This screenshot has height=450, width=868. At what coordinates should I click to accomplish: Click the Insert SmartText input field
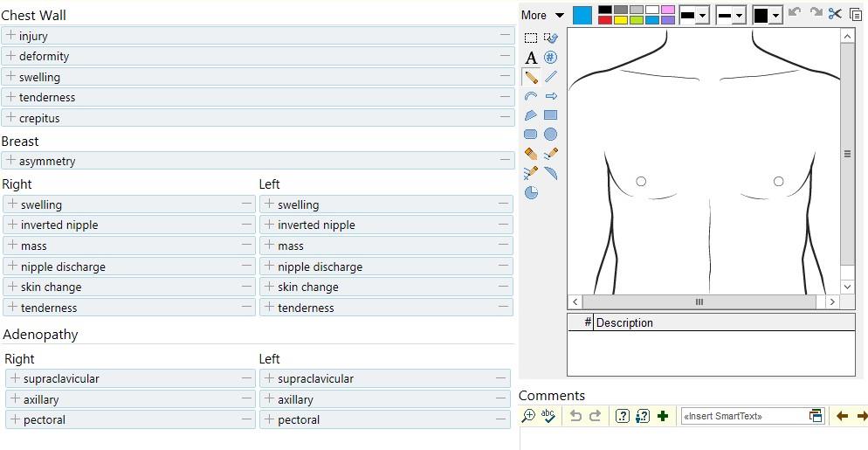742,416
